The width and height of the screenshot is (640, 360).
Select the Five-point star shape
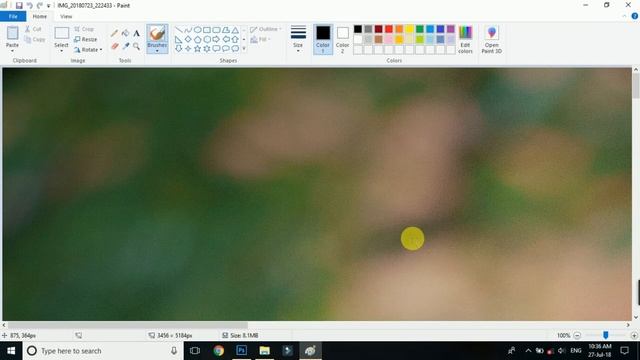pos(198,49)
